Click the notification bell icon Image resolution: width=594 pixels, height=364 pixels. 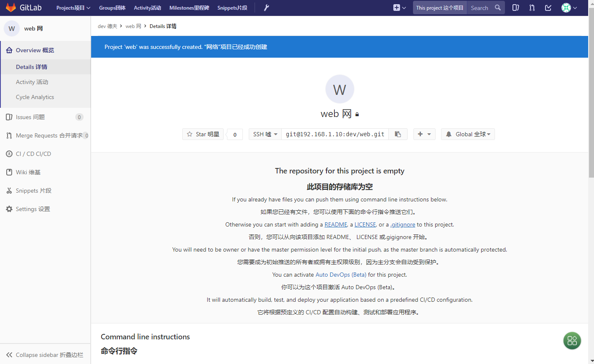(449, 134)
